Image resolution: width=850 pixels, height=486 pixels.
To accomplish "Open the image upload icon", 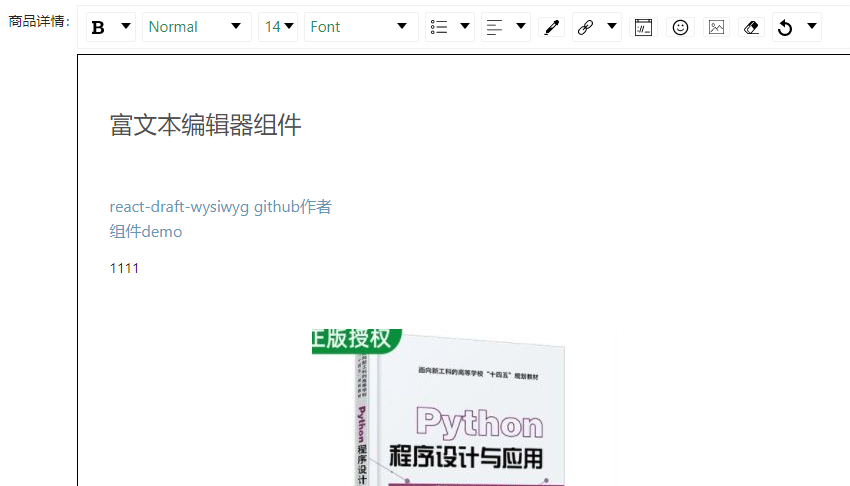I will click(x=716, y=27).
